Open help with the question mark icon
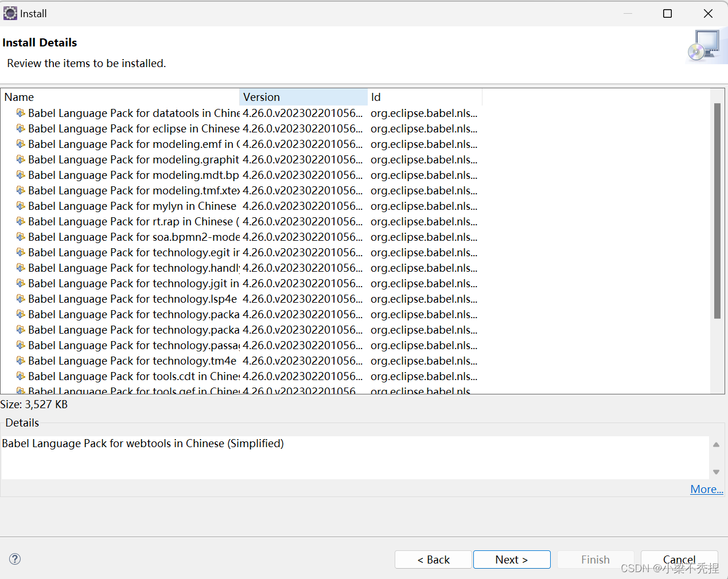Screen dimensions: 728x579 pos(15,559)
